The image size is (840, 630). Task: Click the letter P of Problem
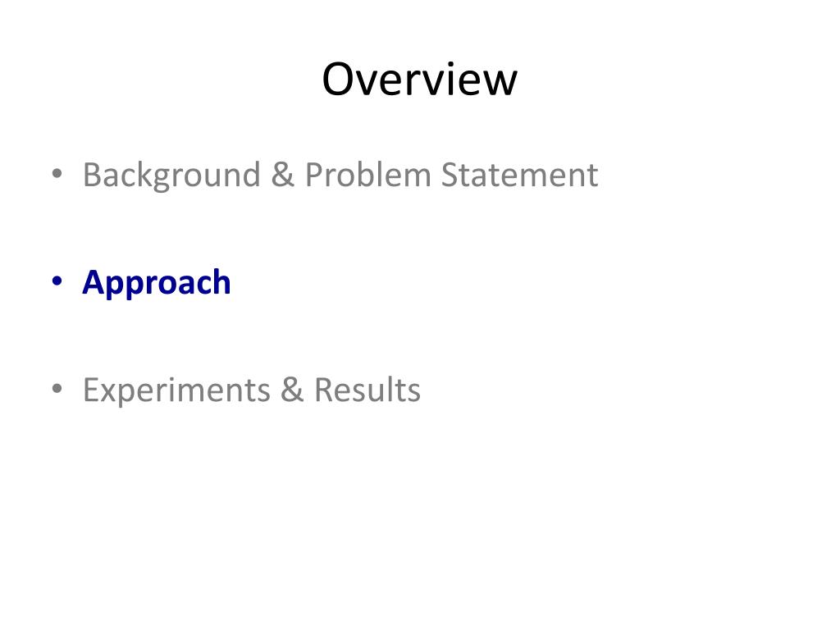pos(313,176)
